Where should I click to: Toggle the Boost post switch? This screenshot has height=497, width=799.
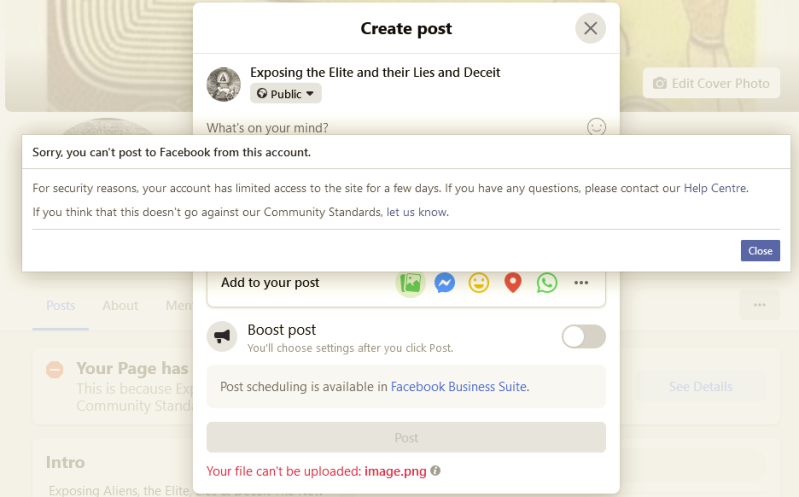coord(583,337)
